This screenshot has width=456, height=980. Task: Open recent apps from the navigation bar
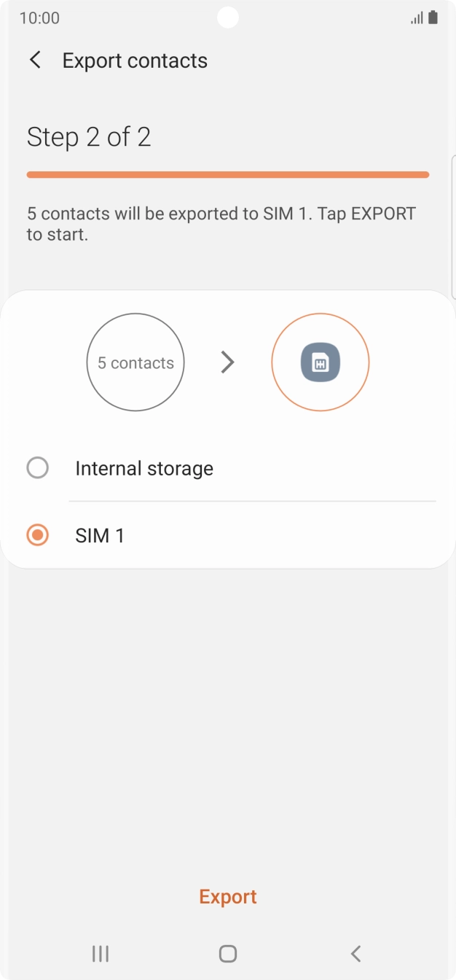click(x=101, y=953)
